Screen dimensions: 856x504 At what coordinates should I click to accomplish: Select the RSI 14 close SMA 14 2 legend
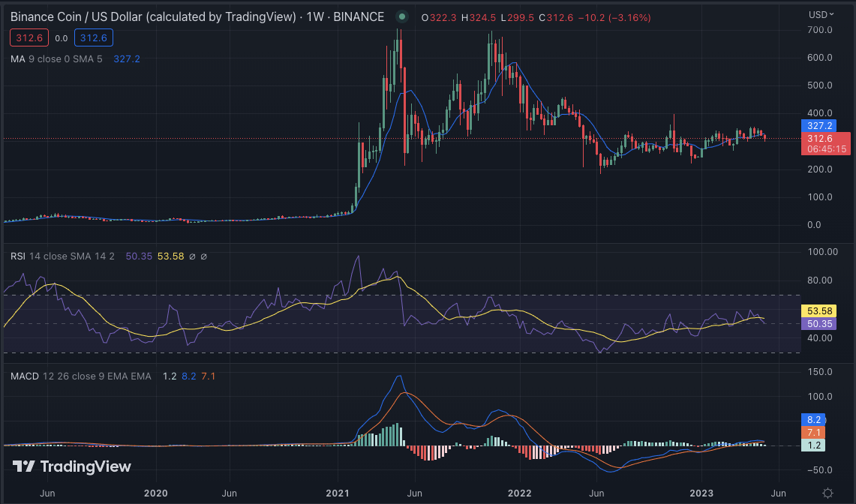click(63, 256)
